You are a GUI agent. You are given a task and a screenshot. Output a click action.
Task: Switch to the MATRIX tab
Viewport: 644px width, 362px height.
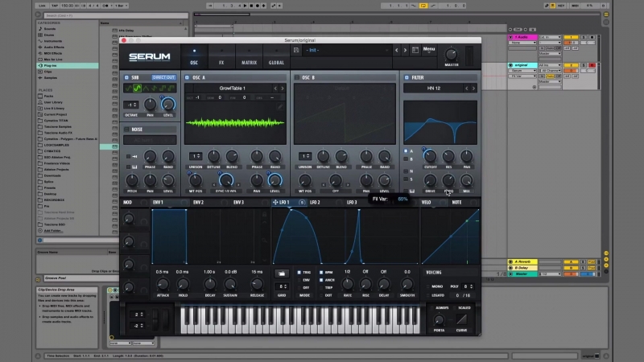tap(249, 56)
